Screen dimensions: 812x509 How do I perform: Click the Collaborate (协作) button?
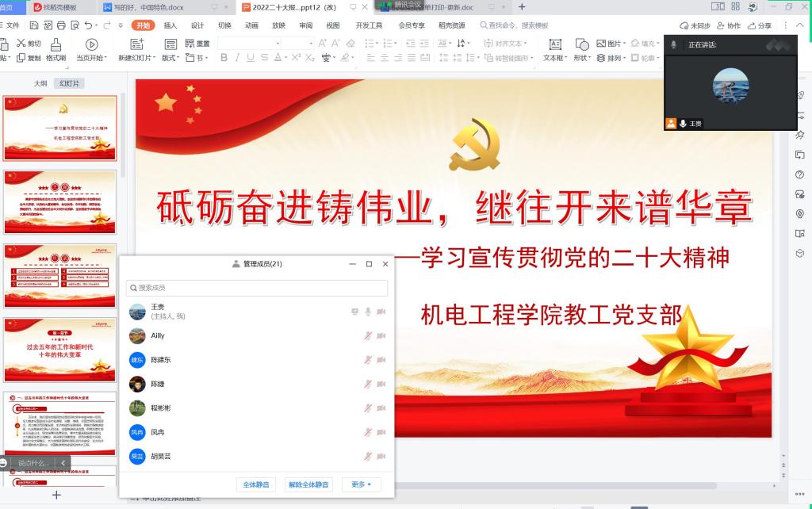click(729, 25)
